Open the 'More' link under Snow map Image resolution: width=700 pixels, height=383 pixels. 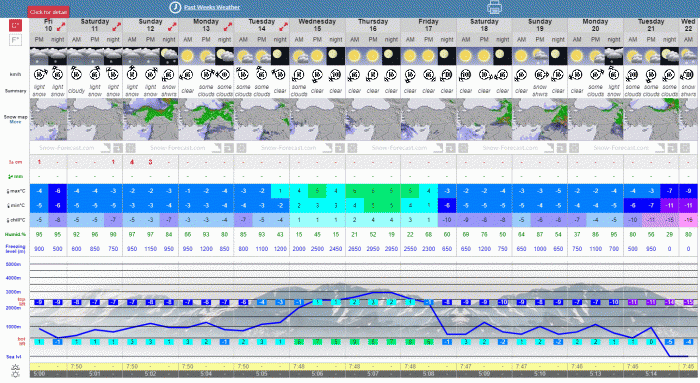click(15, 122)
